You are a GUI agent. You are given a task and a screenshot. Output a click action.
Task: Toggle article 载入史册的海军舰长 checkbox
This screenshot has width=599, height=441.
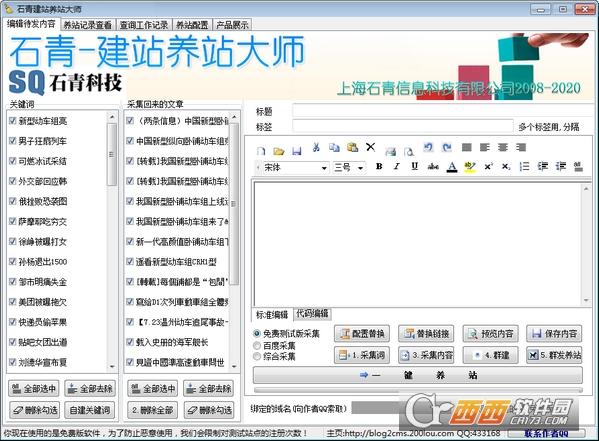click(130, 342)
